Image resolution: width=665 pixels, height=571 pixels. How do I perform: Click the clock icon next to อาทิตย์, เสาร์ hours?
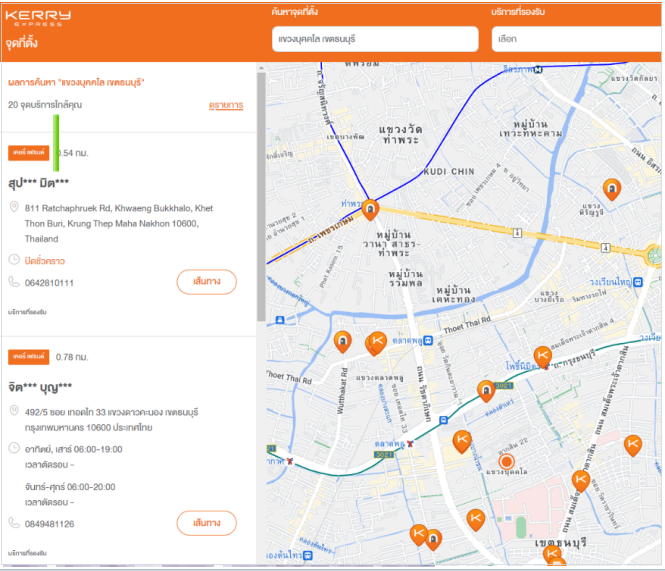pos(14,448)
